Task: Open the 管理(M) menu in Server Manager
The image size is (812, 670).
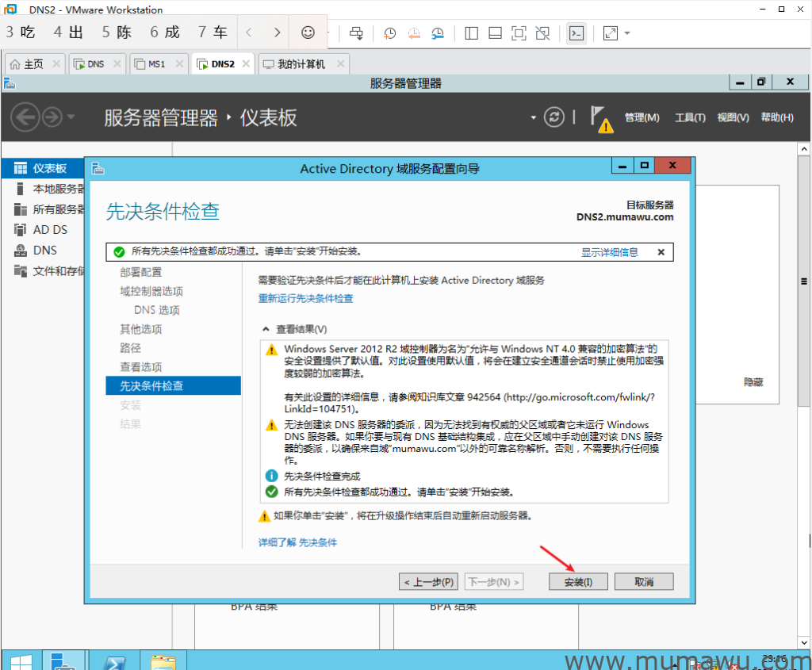Action: (x=642, y=117)
